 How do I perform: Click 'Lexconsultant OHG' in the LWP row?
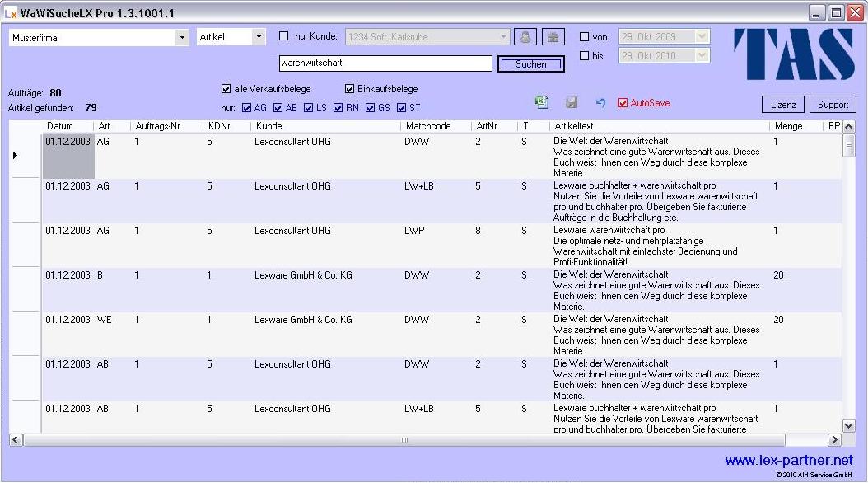292,231
